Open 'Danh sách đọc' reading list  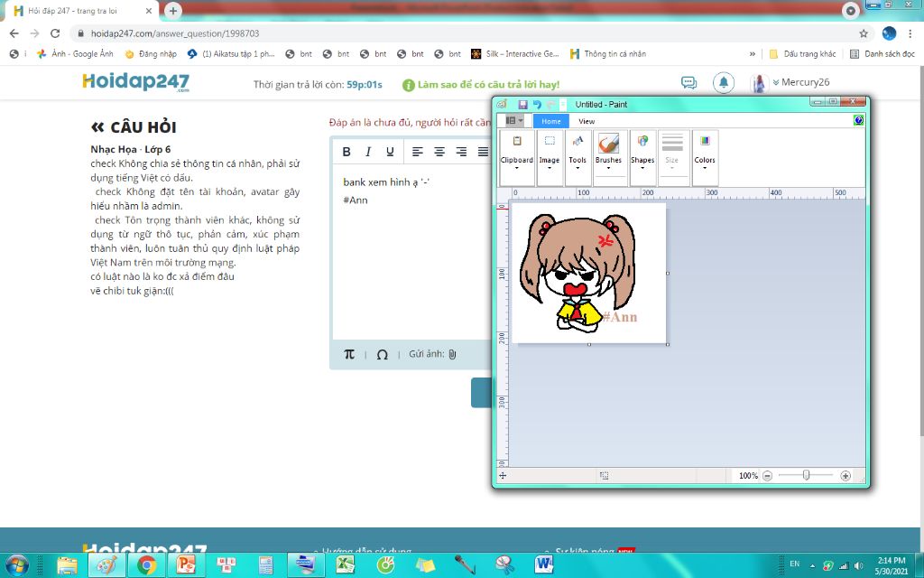coord(882,53)
